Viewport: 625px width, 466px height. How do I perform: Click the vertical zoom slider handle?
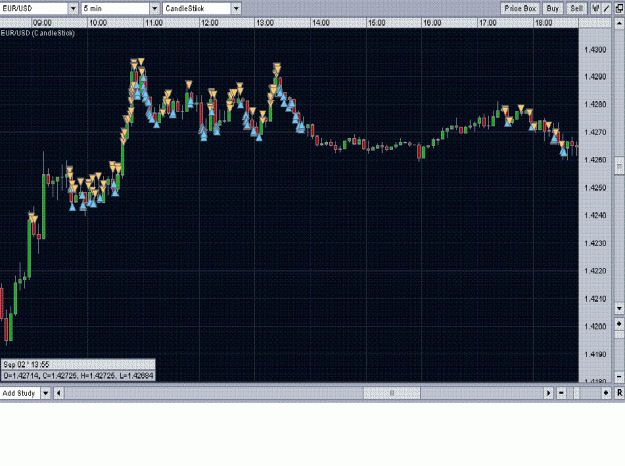pos(619,335)
